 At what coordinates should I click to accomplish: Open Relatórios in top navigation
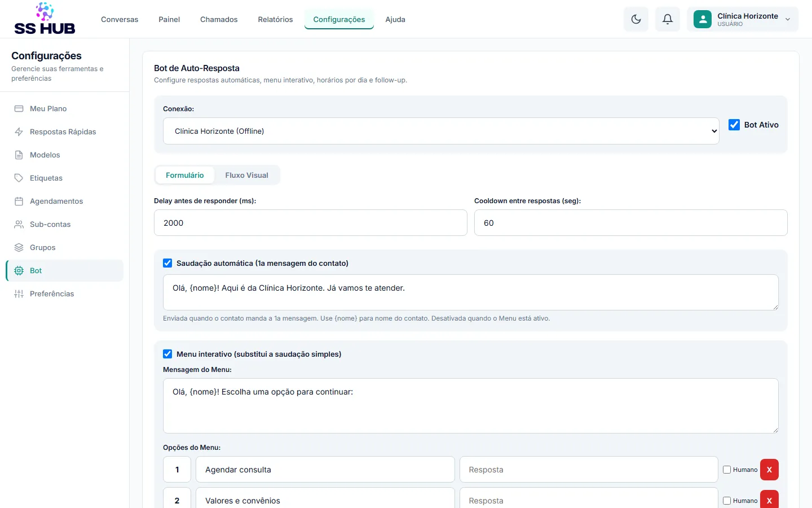[x=275, y=19]
